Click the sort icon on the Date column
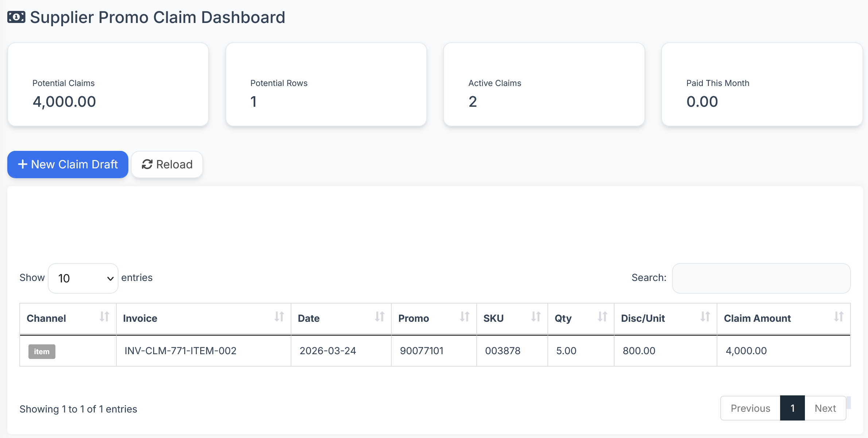The image size is (868, 438). click(380, 317)
